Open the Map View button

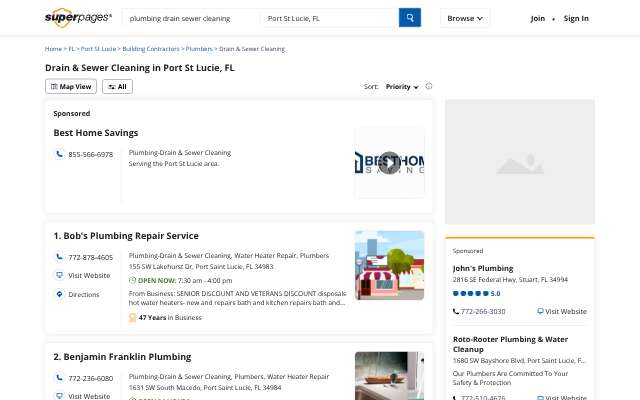(x=71, y=87)
